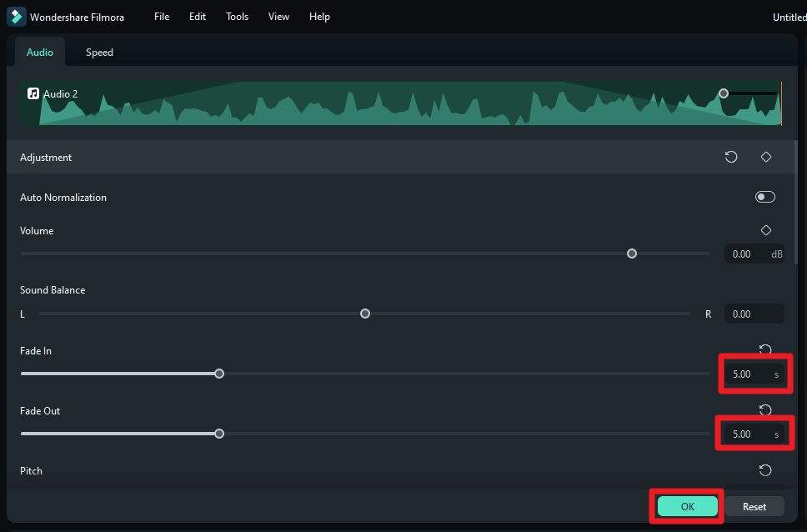Add keyframe for the Adjustment section
The width and height of the screenshot is (807, 532).
coord(766,157)
